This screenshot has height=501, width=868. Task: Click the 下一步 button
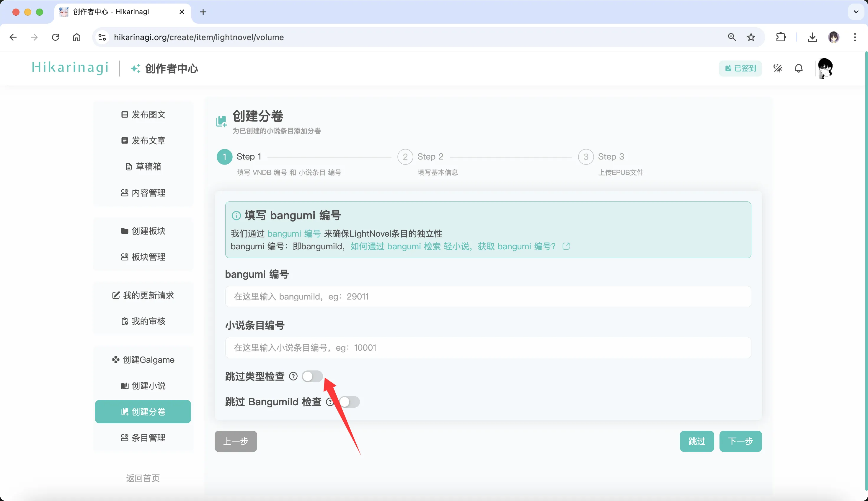pyautogui.click(x=740, y=441)
